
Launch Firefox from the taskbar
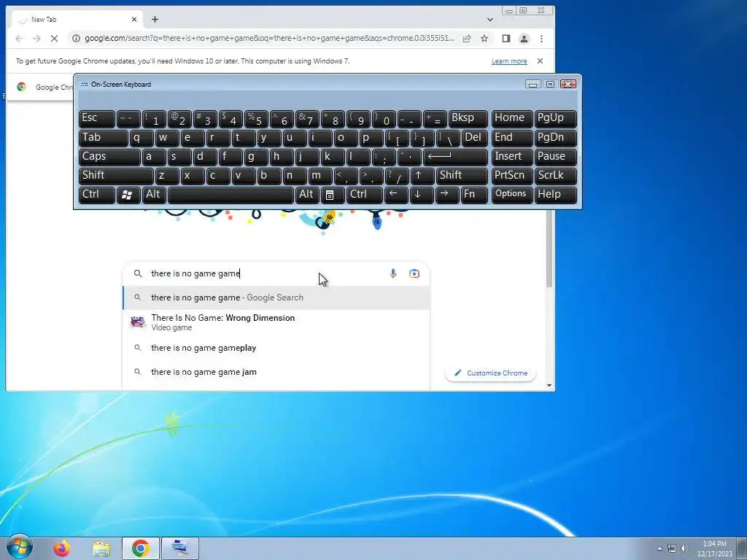(61, 548)
